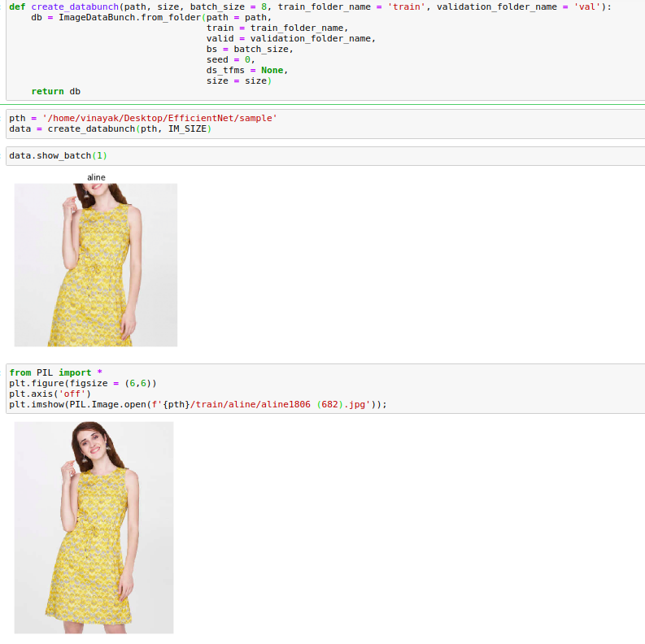Click the 'valid = validation_folder_name' argument line

coord(290,38)
